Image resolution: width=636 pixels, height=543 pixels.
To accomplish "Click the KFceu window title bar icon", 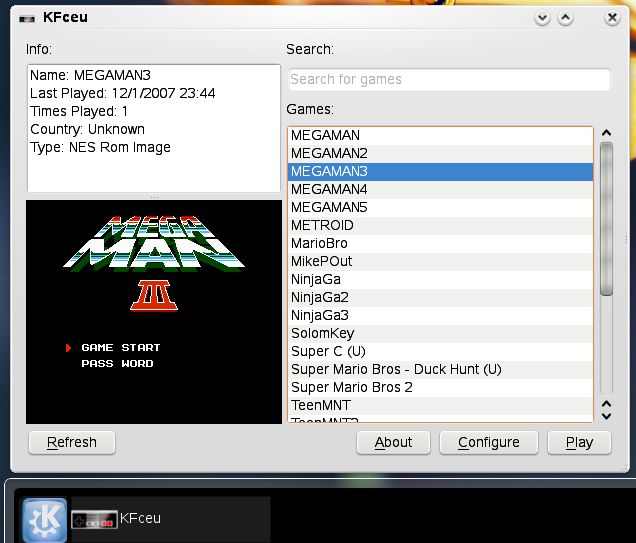I will click(27, 19).
